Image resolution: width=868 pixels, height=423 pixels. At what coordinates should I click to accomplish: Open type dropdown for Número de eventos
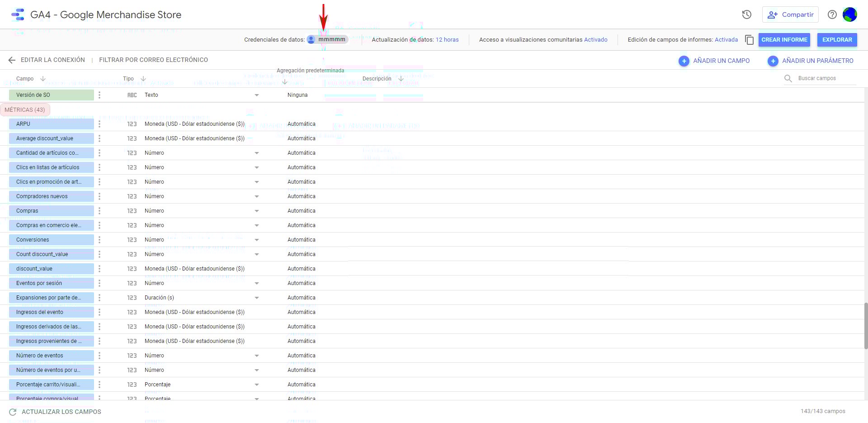tap(257, 356)
